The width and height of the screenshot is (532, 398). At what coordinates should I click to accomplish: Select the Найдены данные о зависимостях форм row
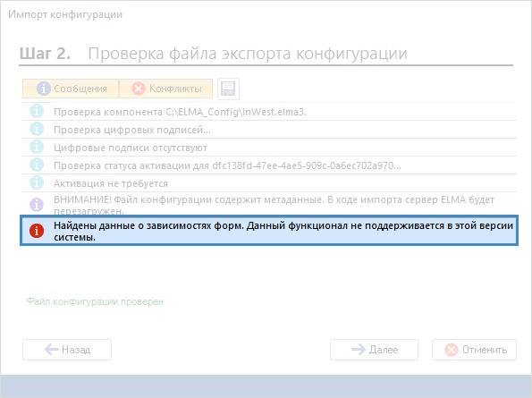[269, 230]
